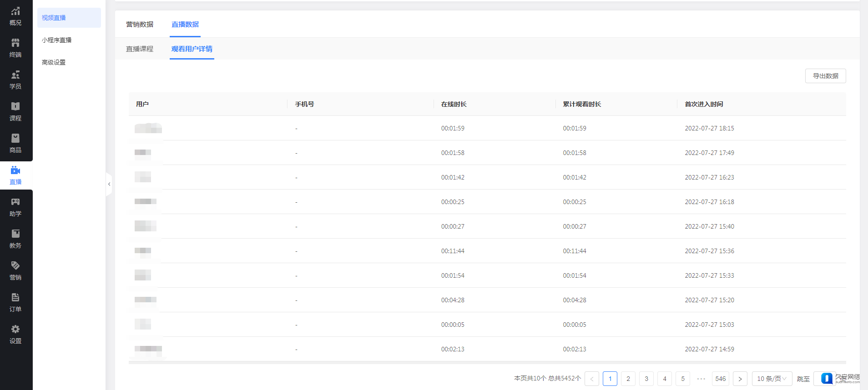Go to pagination page 2
Viewport: 868px width, 390px height.
coord(628,379)
